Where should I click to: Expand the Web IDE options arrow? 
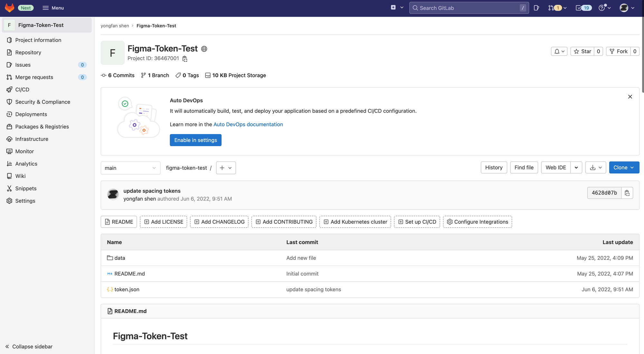[x=576, y=167]
